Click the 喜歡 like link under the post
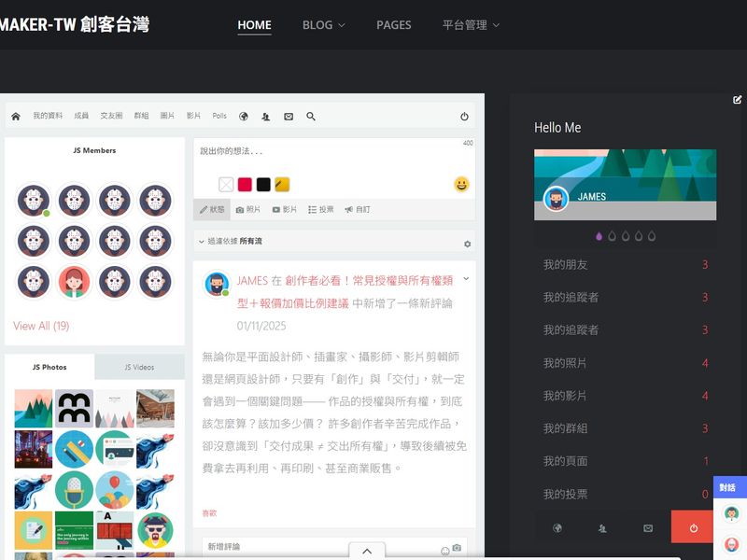Viewport: 747px width, 560px height. [209, 512]
